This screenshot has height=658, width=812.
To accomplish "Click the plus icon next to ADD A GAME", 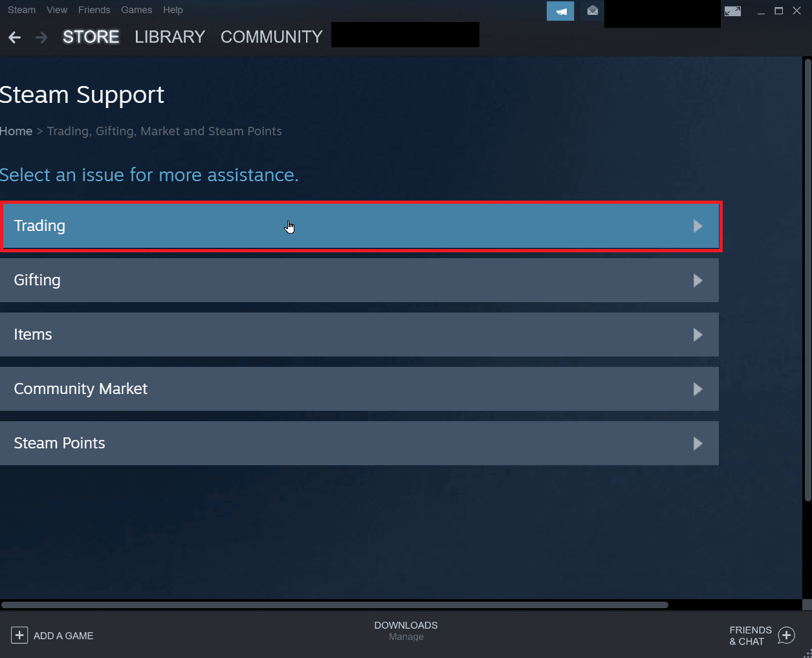I will [x=19, y=635].
